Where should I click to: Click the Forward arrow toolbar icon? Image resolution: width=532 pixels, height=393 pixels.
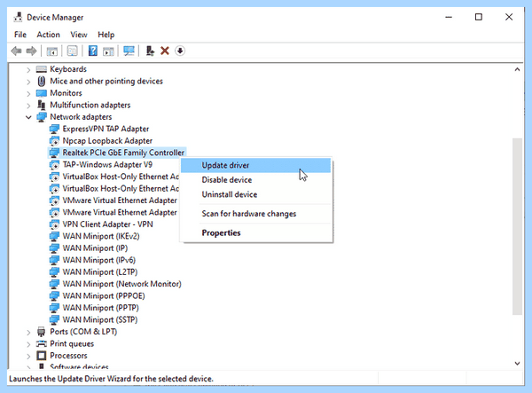[31, 51]
